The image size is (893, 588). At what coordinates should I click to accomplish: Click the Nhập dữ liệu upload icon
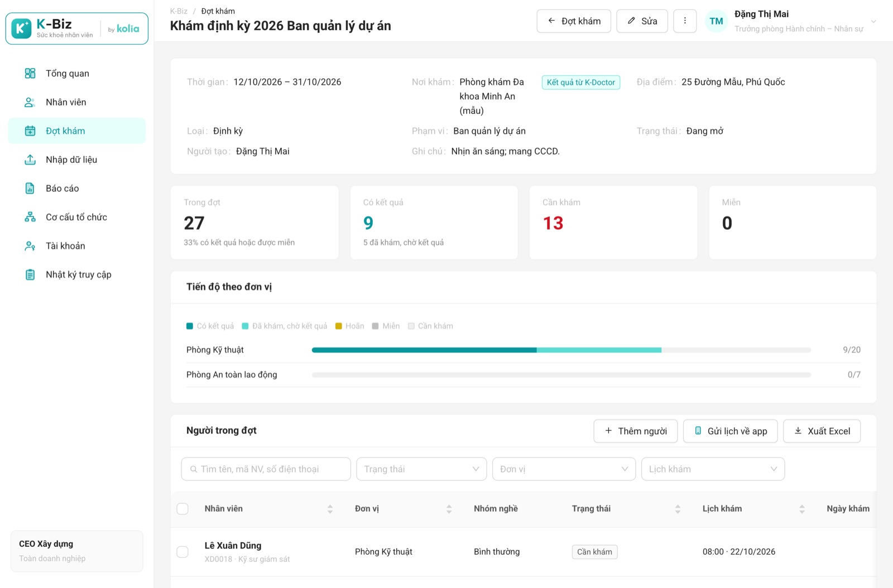[x=30, y=160]
